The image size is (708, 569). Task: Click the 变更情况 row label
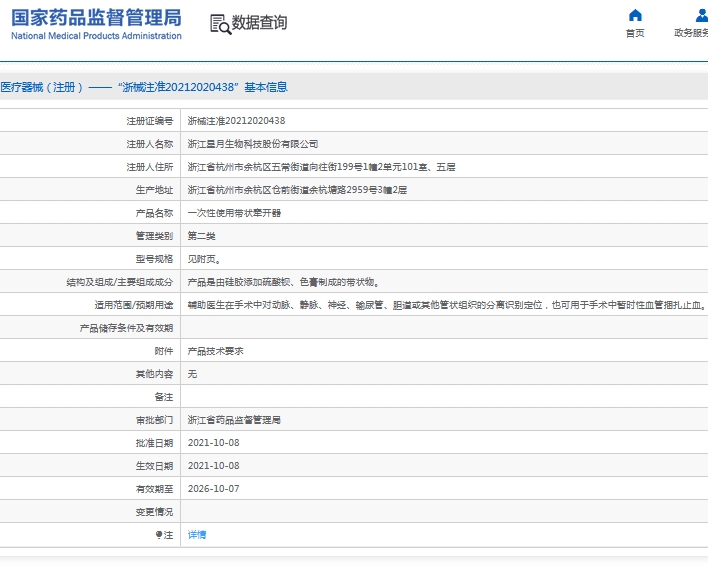(x=154, y=512)
